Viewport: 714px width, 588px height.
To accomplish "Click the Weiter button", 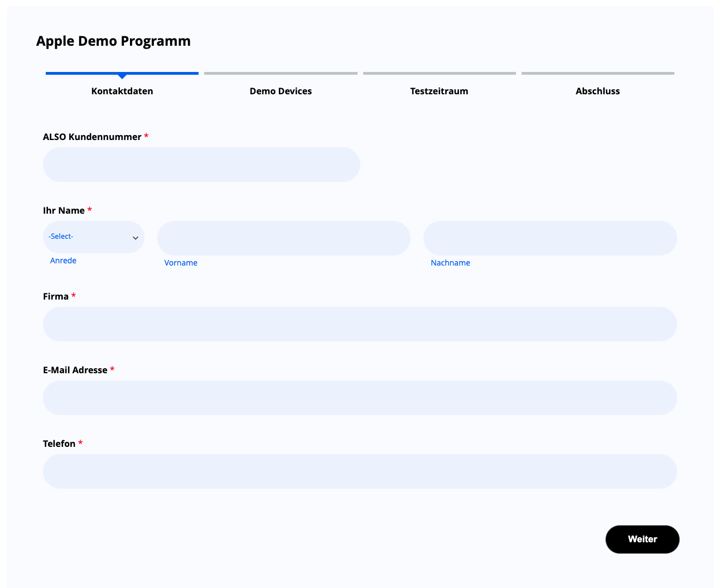I will (x=643, y=539).
